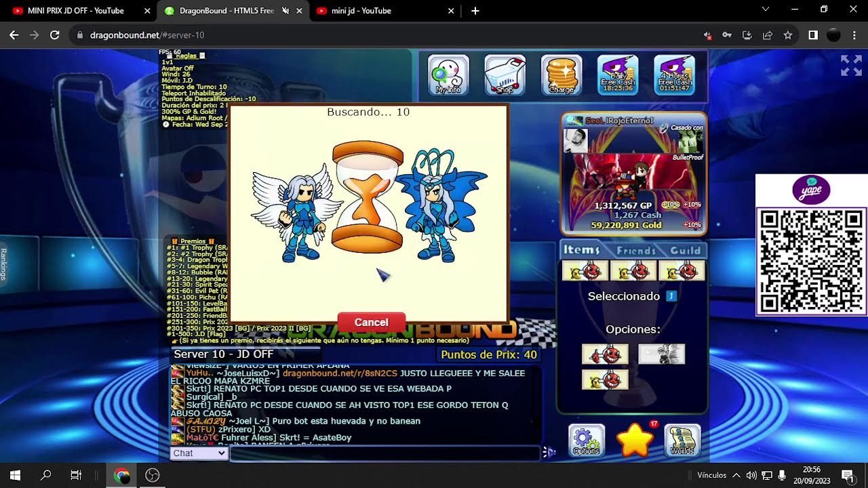Unmute the DragonBound browser tab
This screenshot has height=488, width=868.
tap(285, 11)
